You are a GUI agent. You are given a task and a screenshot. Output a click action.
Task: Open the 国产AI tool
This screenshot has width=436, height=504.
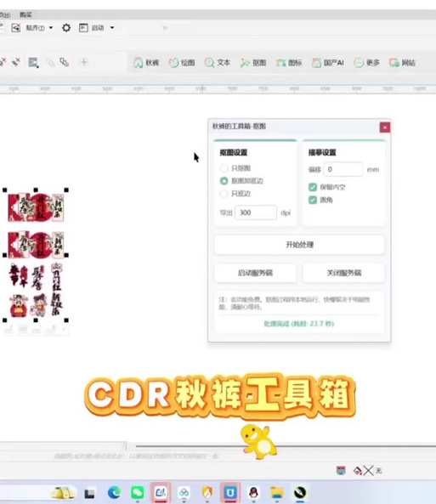328,63
